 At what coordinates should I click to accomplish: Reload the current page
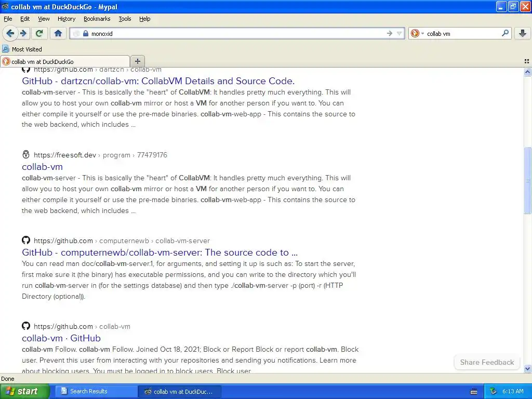point(39,33)
